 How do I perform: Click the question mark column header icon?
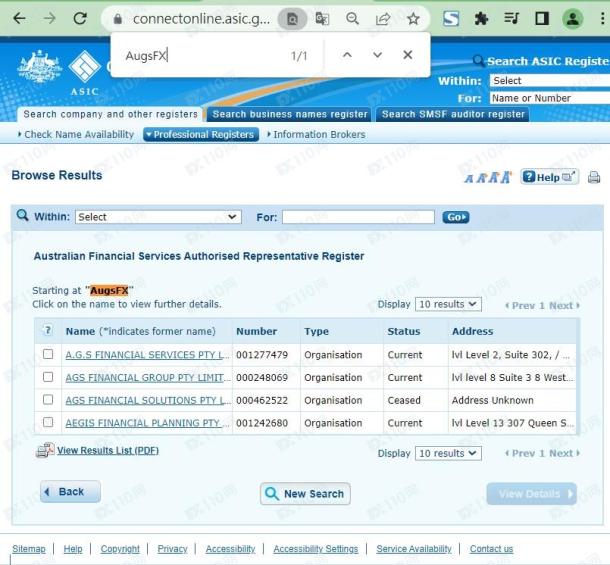pos(47,331)
